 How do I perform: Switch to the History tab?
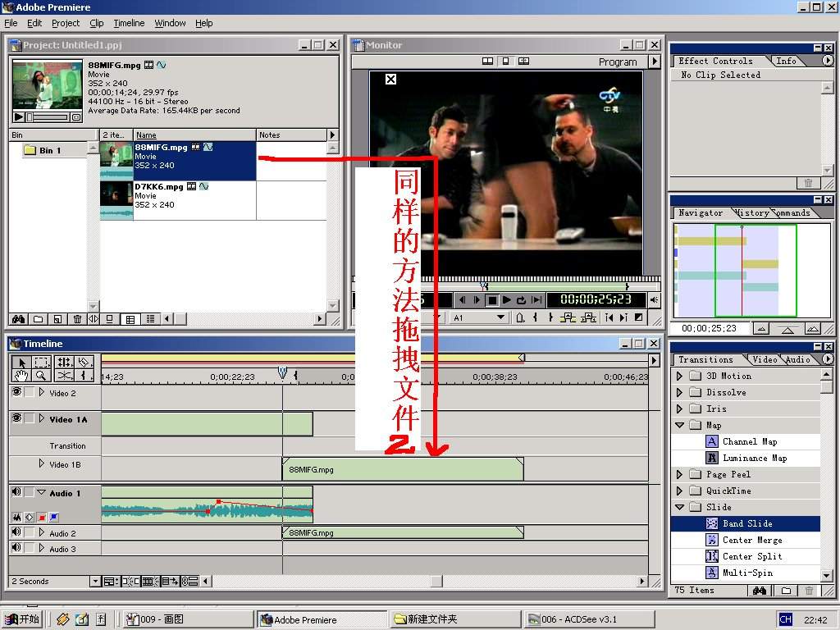tap(753, 212)
